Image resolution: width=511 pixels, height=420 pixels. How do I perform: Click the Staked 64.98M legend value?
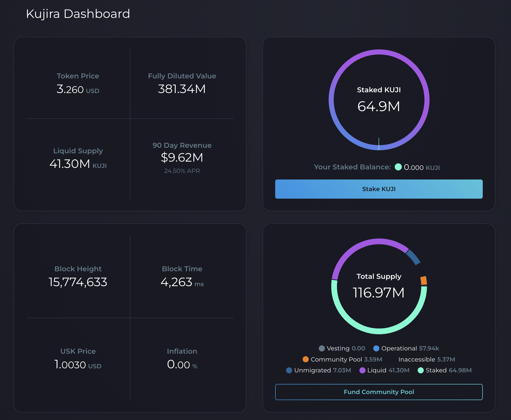pos(460,370)
